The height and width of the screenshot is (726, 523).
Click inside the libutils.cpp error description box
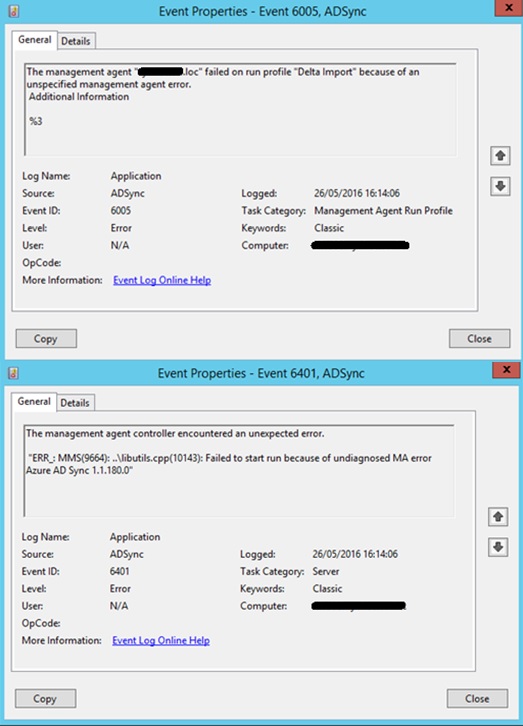239,470
